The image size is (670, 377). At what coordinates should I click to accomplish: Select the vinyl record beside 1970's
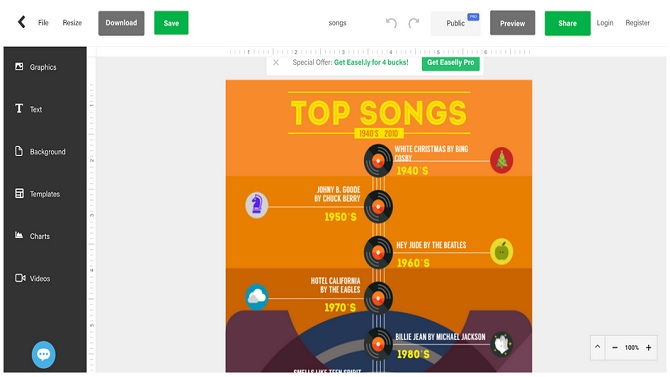click(378, 298)
